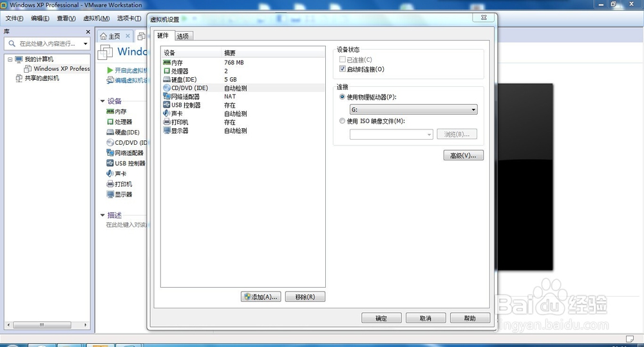The width and height of the screenshot is (644, 347).
Task: Open the VM (M) menu
Action: (x=97, y=18)
